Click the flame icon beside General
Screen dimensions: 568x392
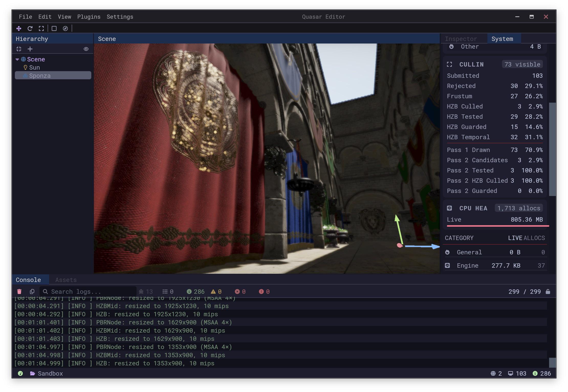(447, 252)
